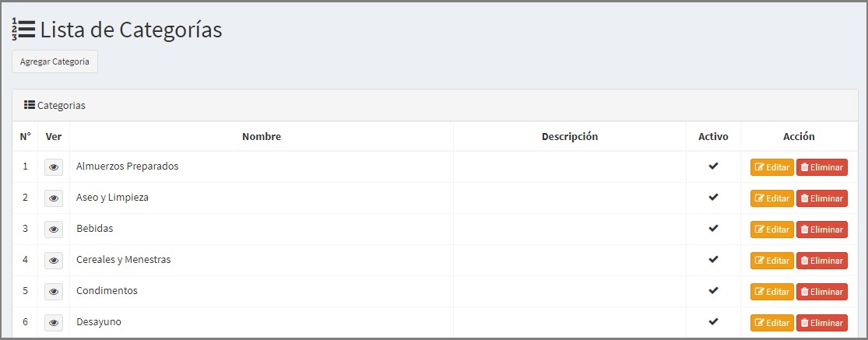
Task: Edit the Almuerzos Preparados category
Action: click(x=772, y=167)
